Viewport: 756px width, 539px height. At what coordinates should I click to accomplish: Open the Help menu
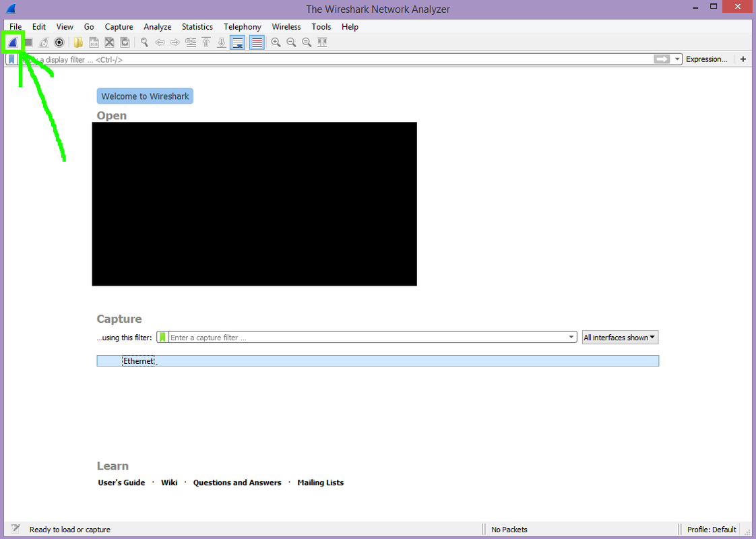pyautogui.click(x=350, y=27)
